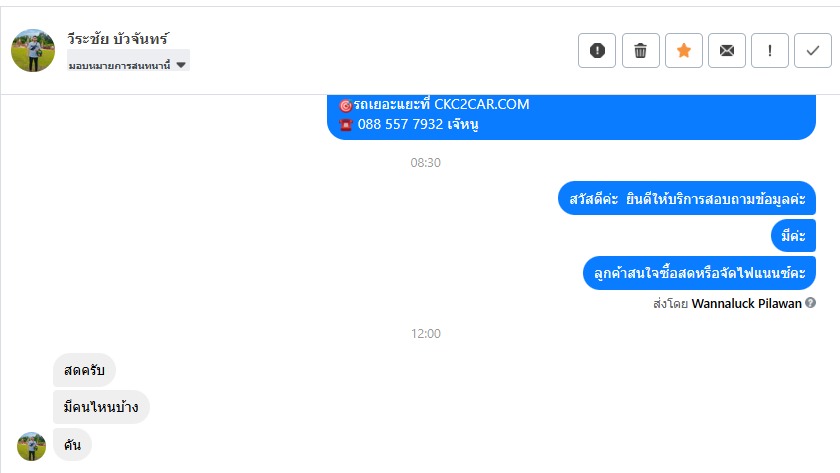Image resolution: width=840 pixels, height=473 pixels.
Task: Mark conversation as unread envelope icon
Action: pyautogui.click(x=727, y=50)
